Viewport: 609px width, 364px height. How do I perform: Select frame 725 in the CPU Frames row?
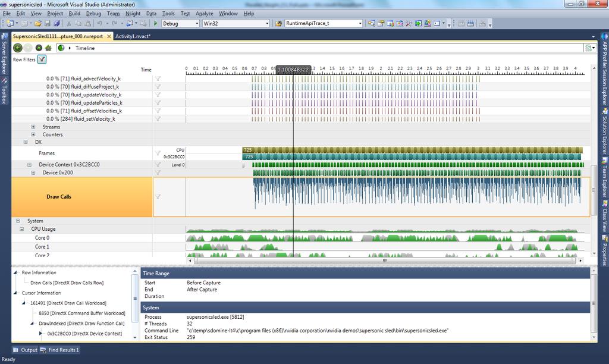[x=247, y=150]
